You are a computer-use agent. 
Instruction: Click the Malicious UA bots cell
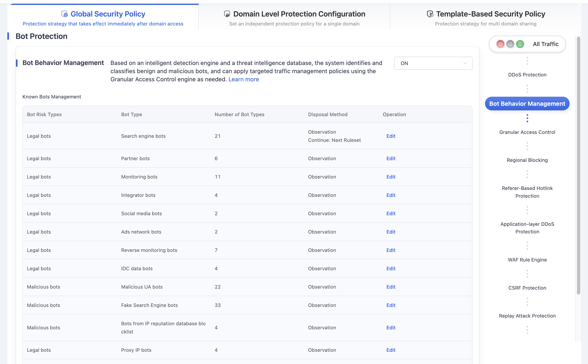(142, 287)
